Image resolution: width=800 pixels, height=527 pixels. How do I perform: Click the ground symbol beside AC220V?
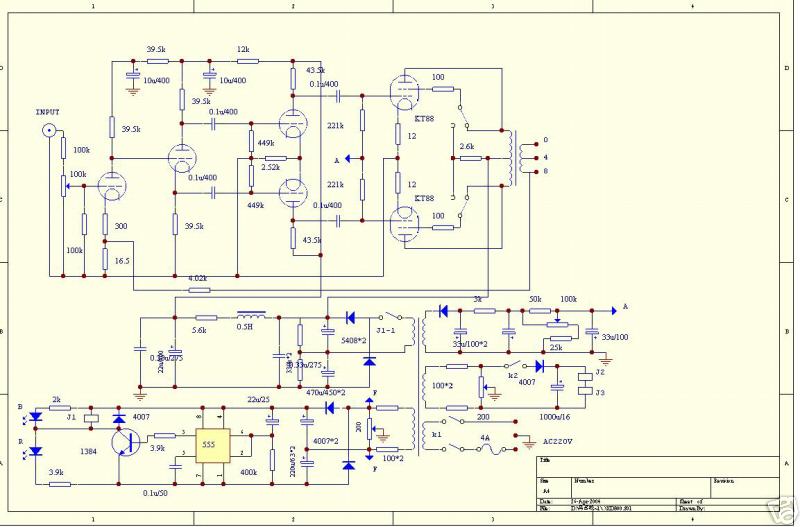(530, 442)
